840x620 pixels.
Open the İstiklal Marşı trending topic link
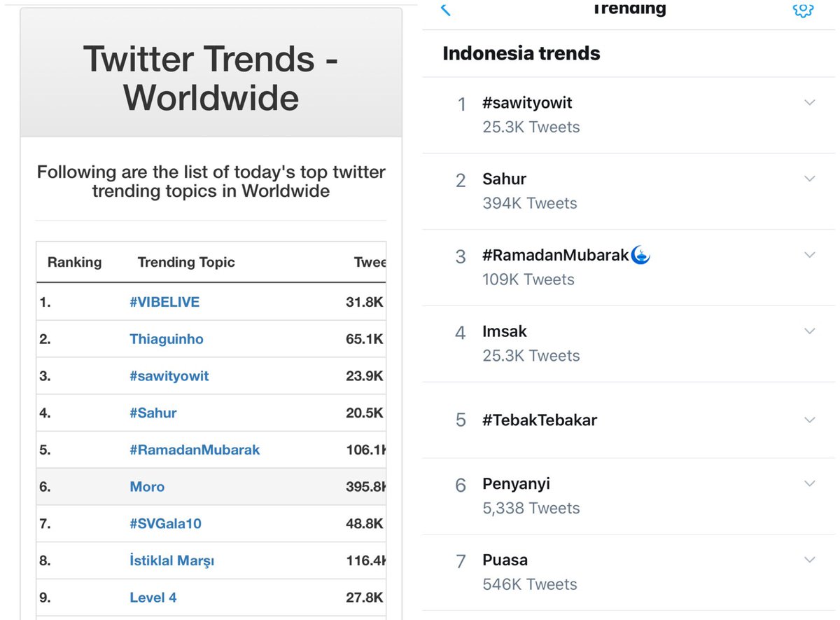pos(172,561)
